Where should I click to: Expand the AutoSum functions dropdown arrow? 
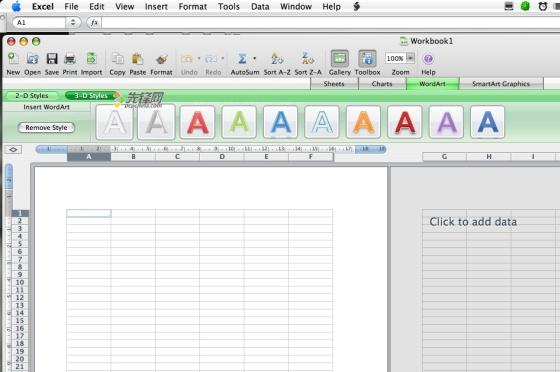coord(255,58)
